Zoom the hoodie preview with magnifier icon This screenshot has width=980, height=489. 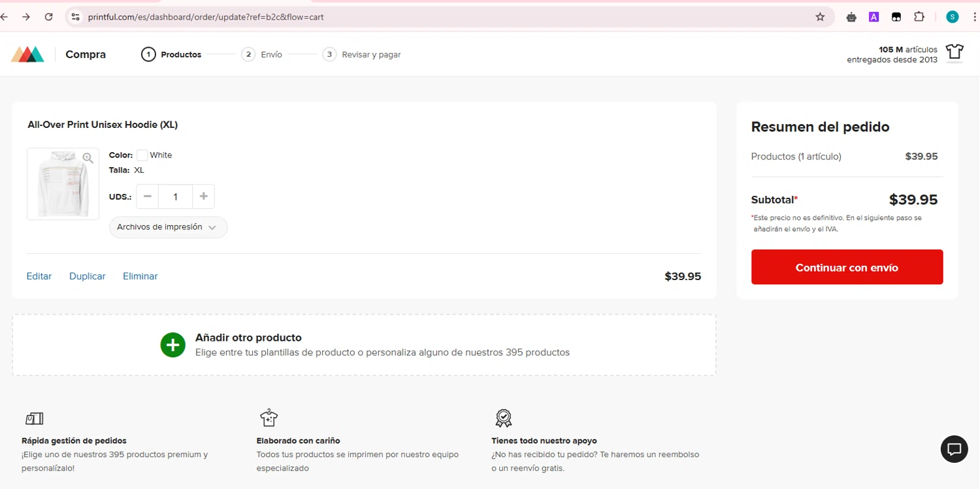coord(88,158)
